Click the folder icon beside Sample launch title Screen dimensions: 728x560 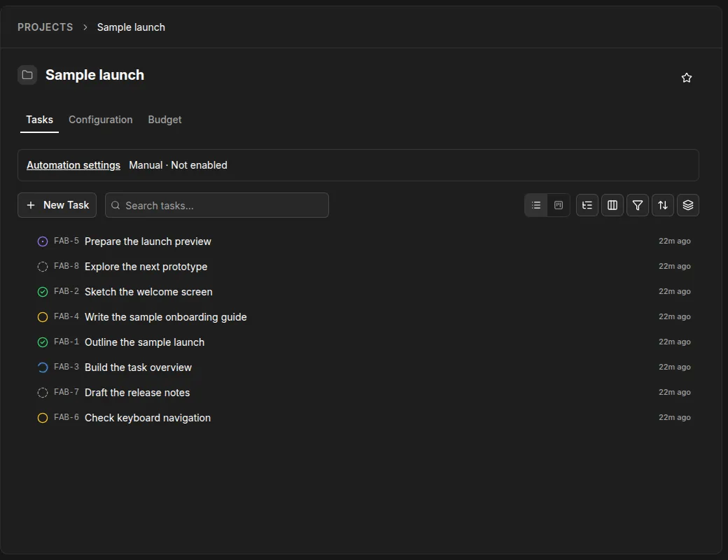[27, 75]
